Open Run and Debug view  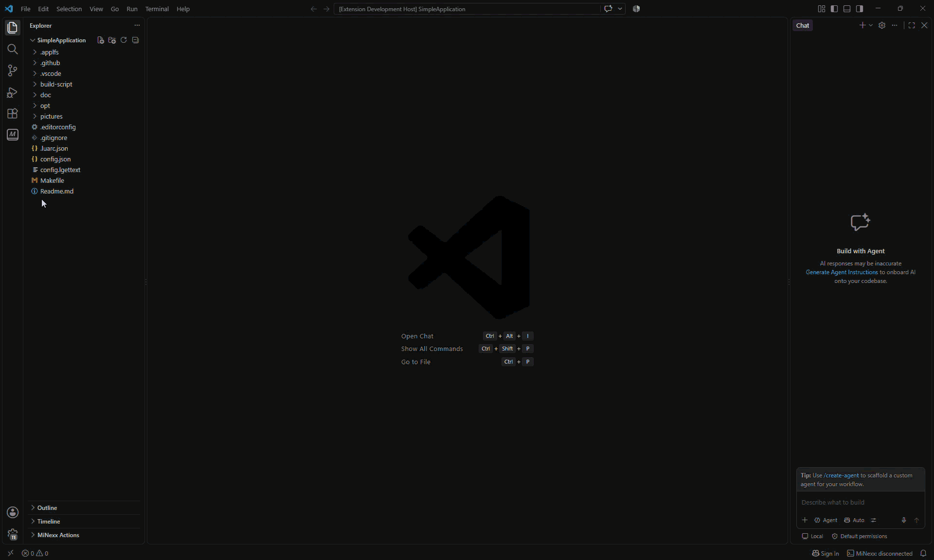(x=12, y=92)
